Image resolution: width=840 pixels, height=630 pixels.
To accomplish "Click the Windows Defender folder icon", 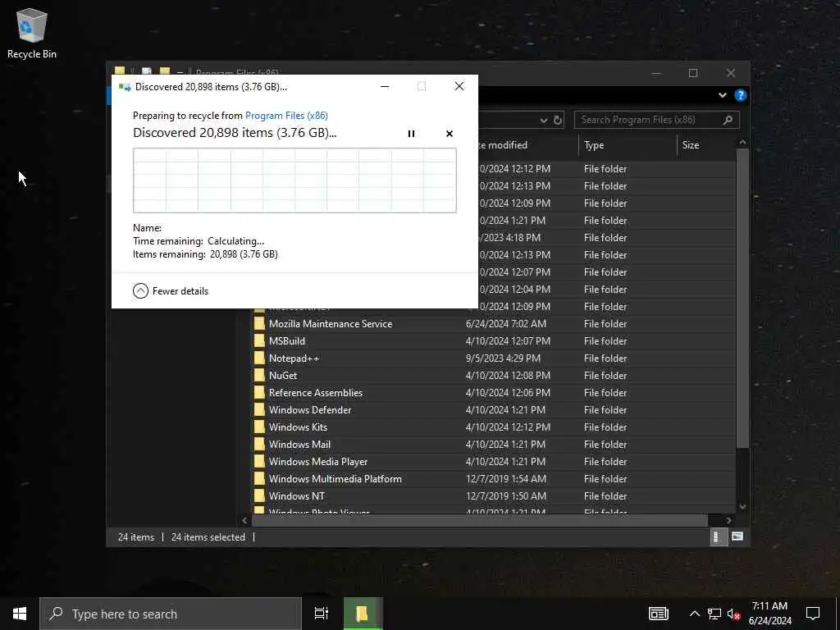I will point(259,410).
